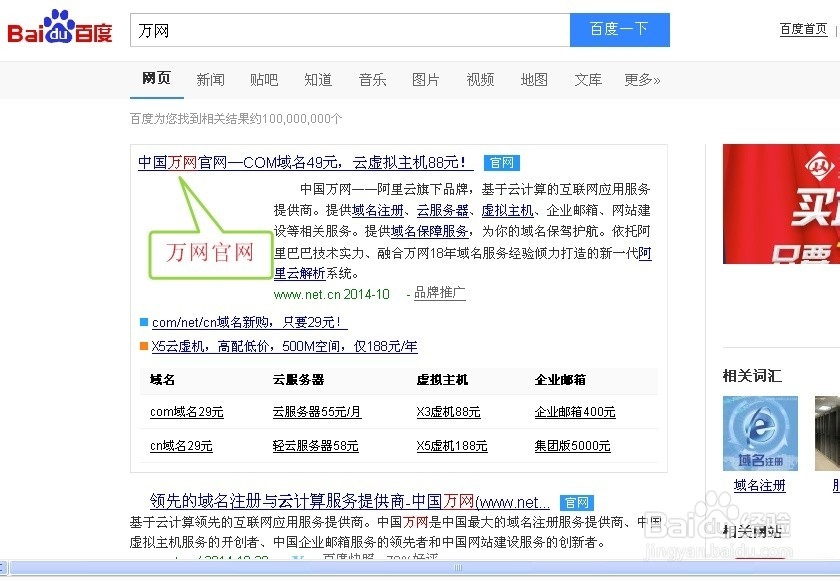Open X5云虚机 高配低价 500M空间 link
The image size is (840, 581).
click(x=284, y=346)
